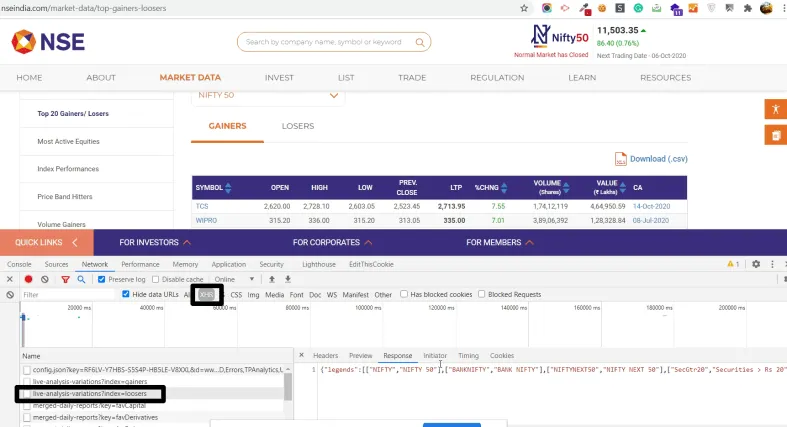Tick checkbox for config.json request
The image size is (787, 427).
[x=27, y=370]
